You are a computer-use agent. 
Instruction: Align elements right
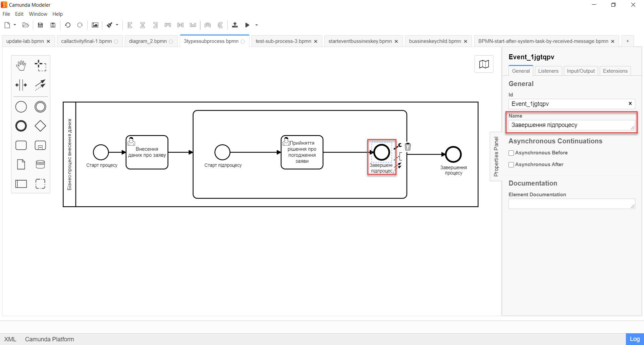155,25
